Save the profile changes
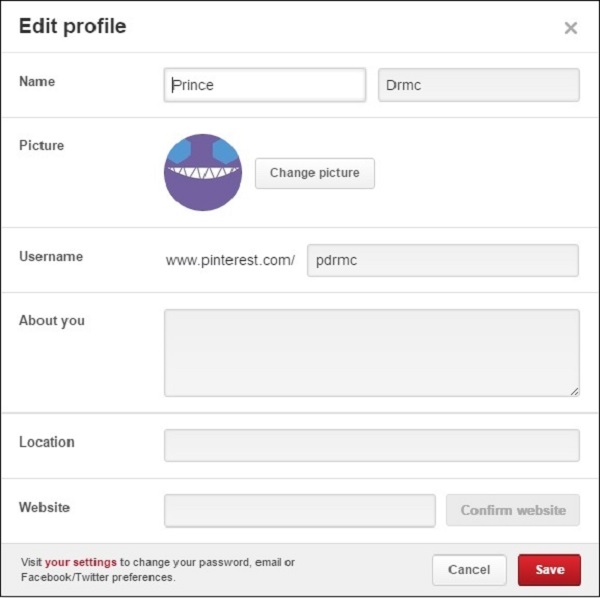Screen dimensions: 600x598 coord(549,570)
